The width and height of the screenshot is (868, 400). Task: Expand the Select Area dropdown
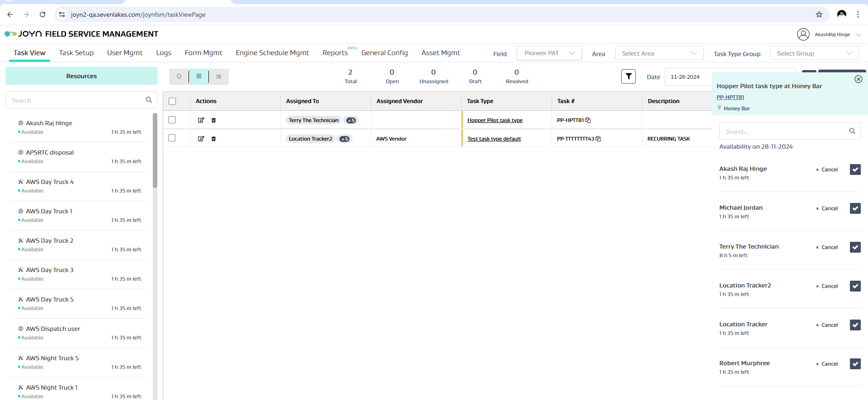659,53
